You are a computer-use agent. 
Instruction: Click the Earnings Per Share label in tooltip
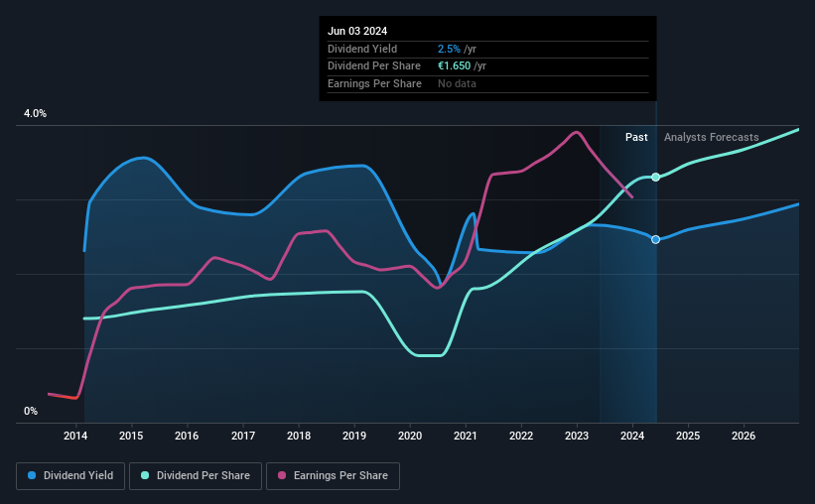click(374, 83)
